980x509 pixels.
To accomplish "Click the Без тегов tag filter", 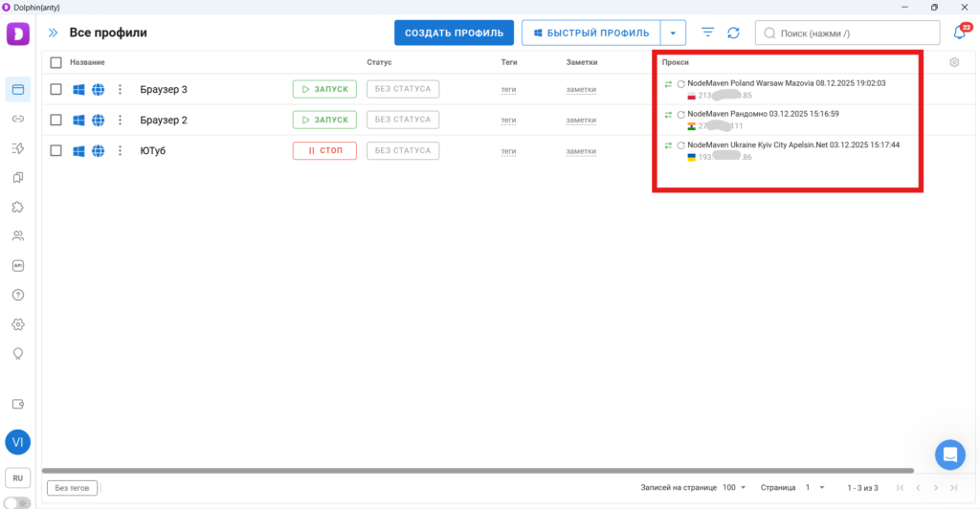I will pos(73,488).
